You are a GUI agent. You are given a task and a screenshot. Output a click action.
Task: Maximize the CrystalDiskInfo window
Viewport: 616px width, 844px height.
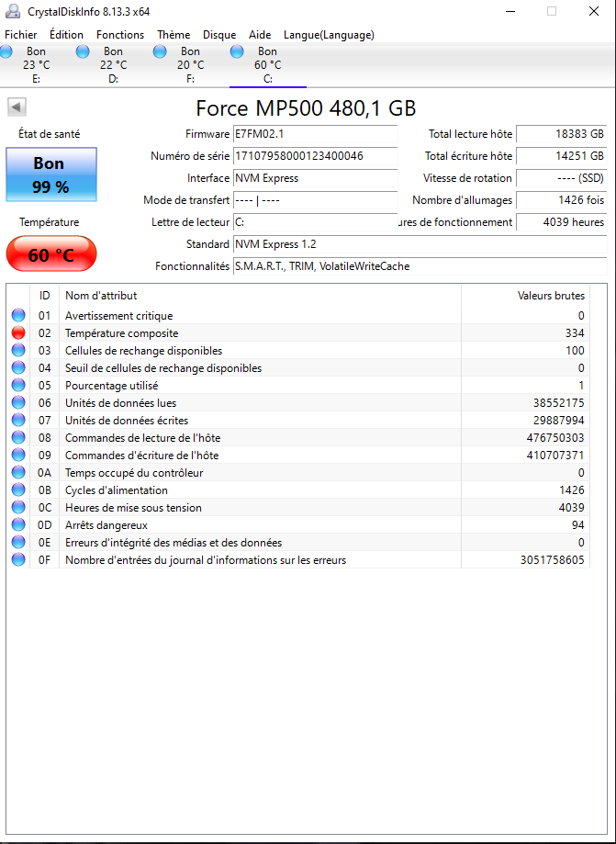coord(552,11)
